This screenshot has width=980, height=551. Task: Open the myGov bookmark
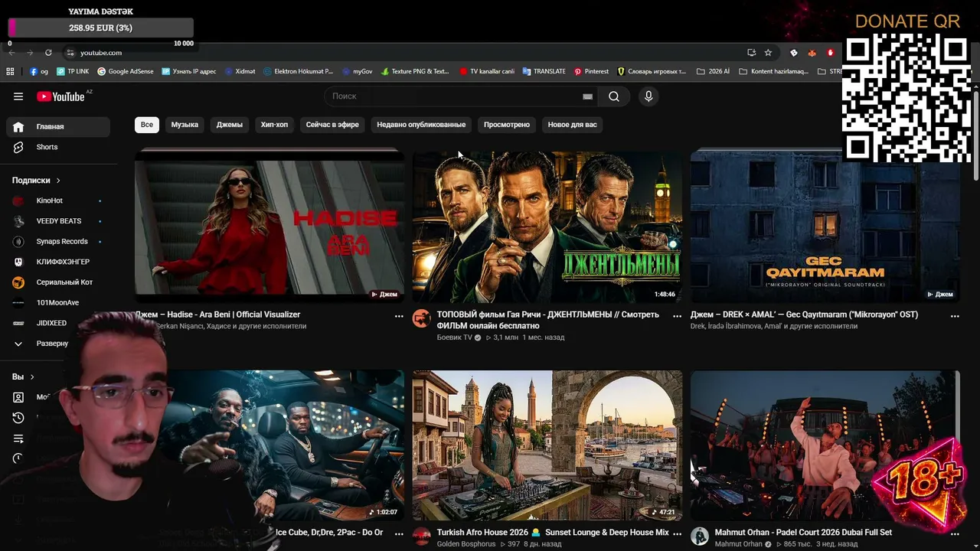tap(358, 71)
